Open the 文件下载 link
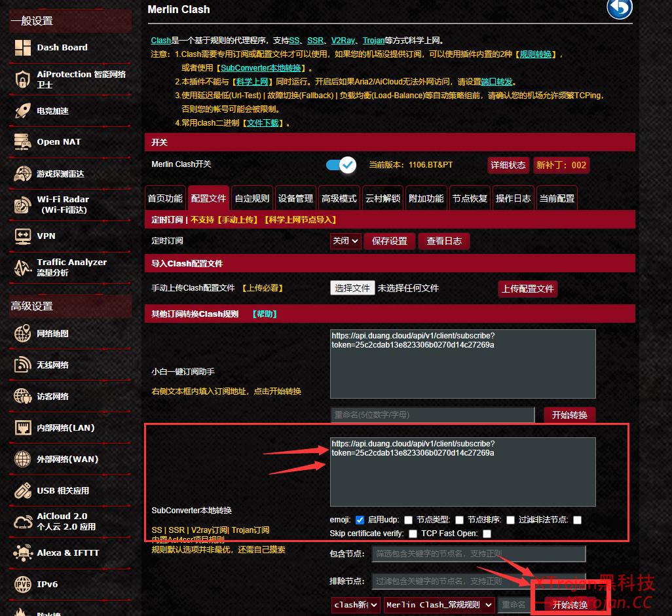This screenshot has height=616, width=672. pos(263,123)
